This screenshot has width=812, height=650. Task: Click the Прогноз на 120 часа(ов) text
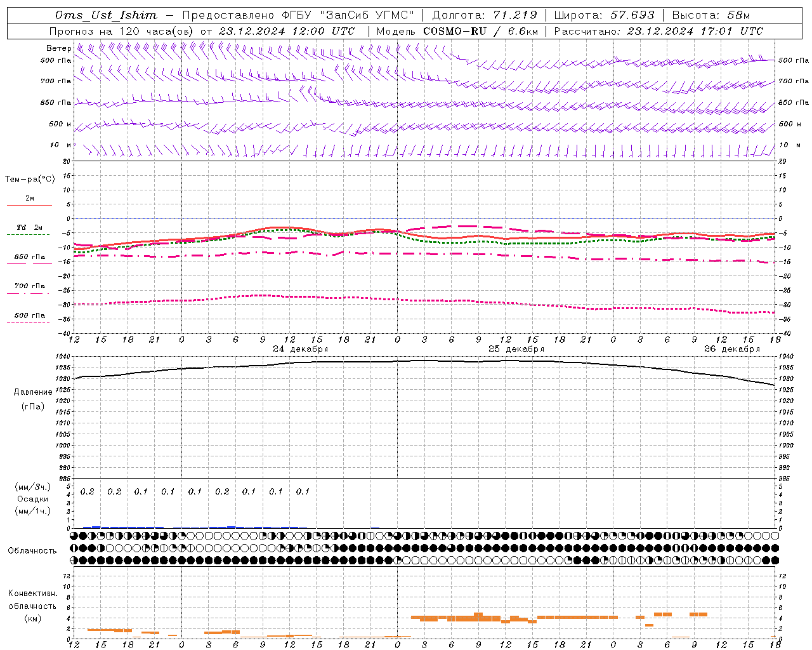tap(122, 31)
